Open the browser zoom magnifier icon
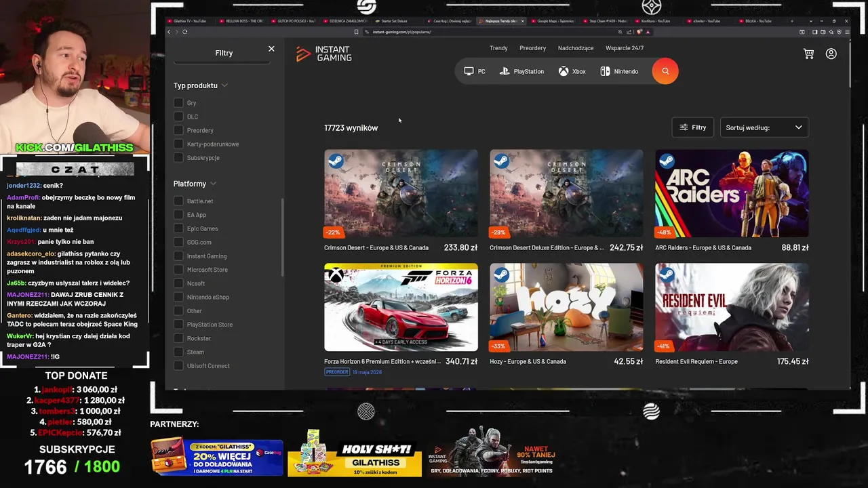Image resolution: width=868 pixels, height=488 pixels. 620,32
